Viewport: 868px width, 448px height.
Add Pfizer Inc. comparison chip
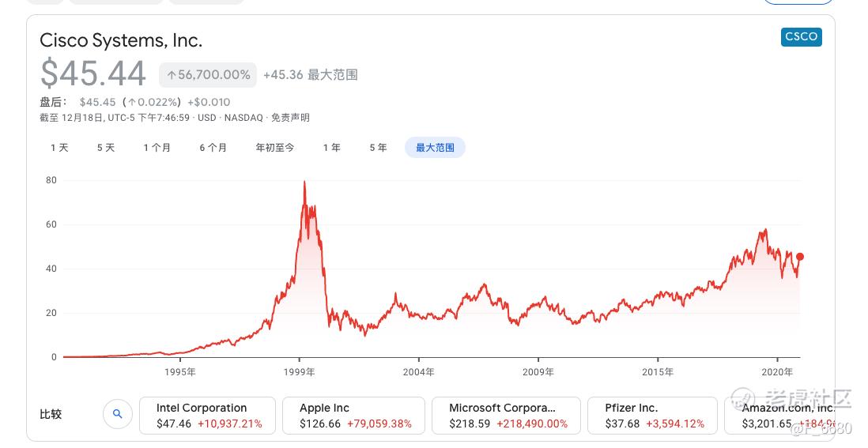point(653,416)
